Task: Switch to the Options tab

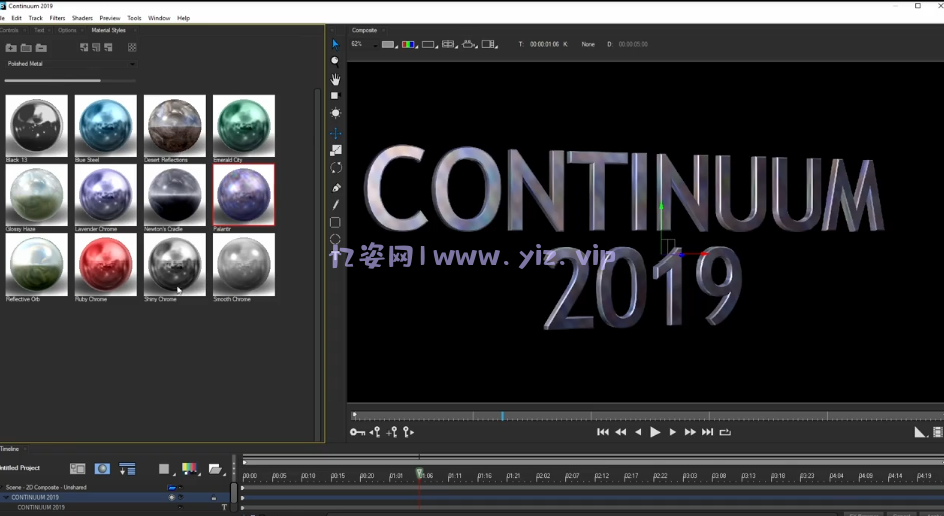Action: 67,30
